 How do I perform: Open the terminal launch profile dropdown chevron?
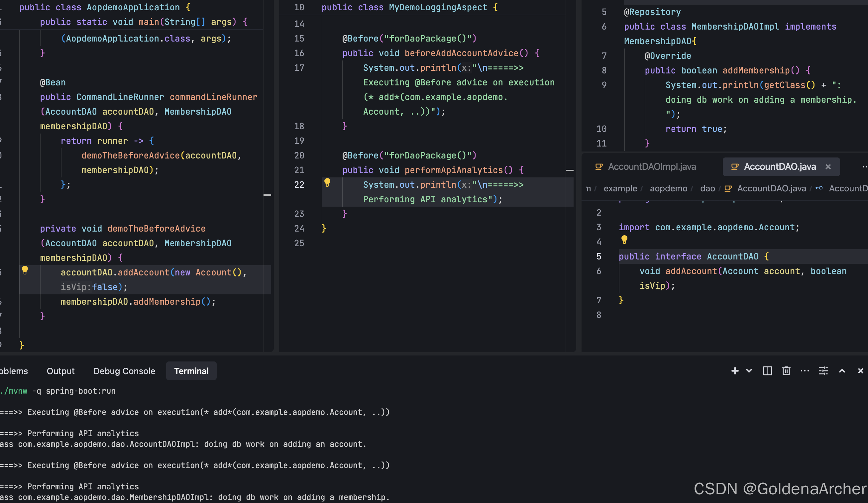tap(749, 371)
